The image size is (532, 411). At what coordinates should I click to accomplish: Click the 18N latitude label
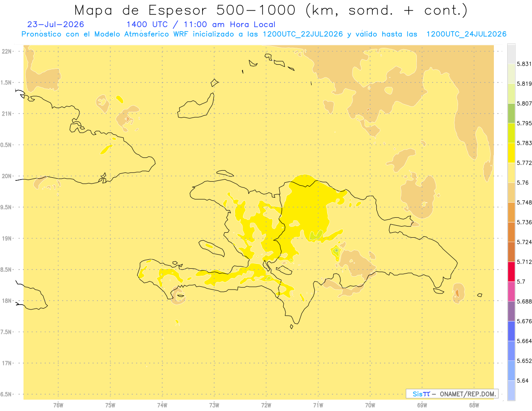pos(7,301)
